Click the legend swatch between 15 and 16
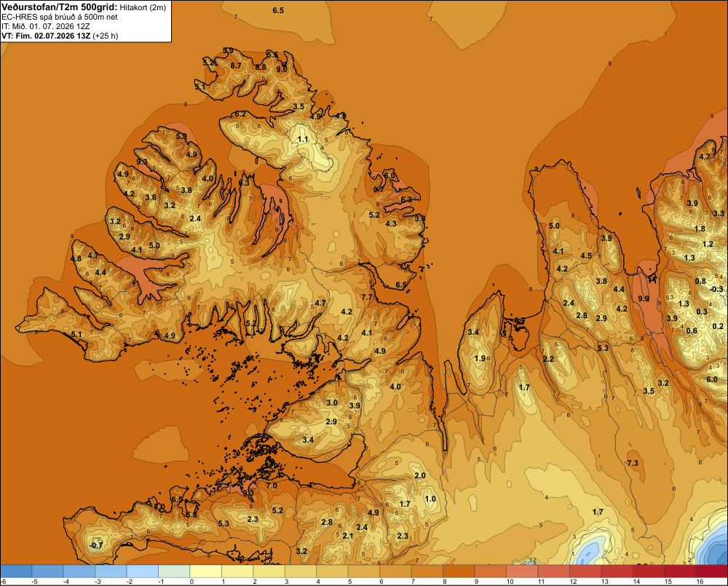 (x=681, y=571)
